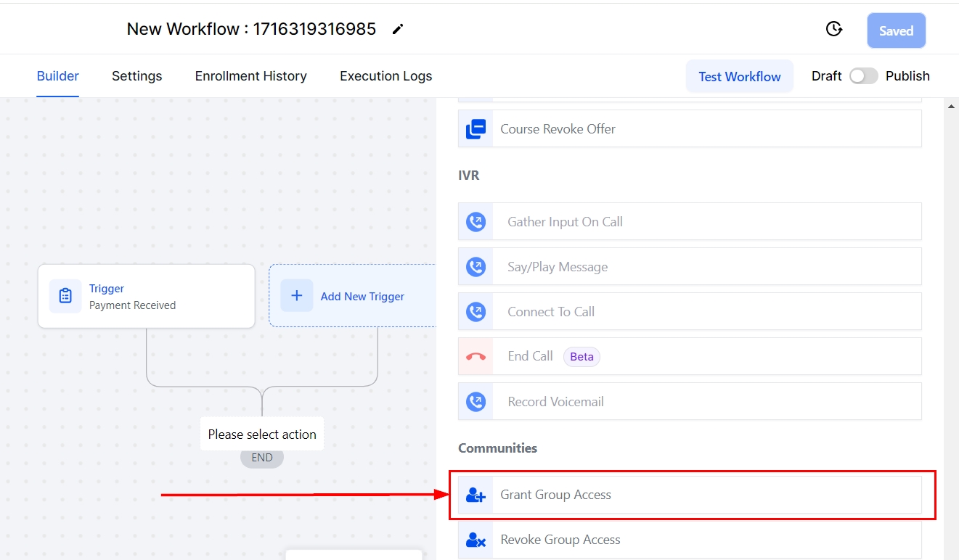This screenshot has width=959, height=560.
Task: Click the pencil icon to rename workflow
Action: click(x=398, y=29)
